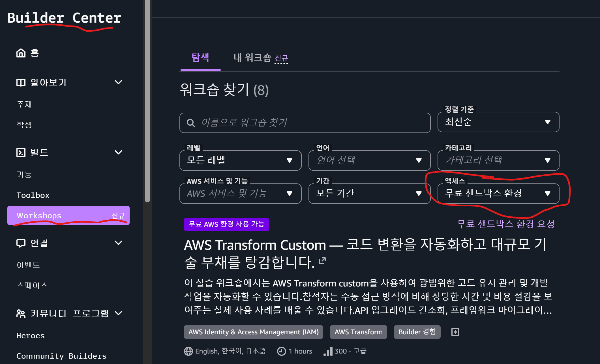Click the sidebar vertical scrollbar
The width and height of the screenshot is (600, 364).
point(147,101)
